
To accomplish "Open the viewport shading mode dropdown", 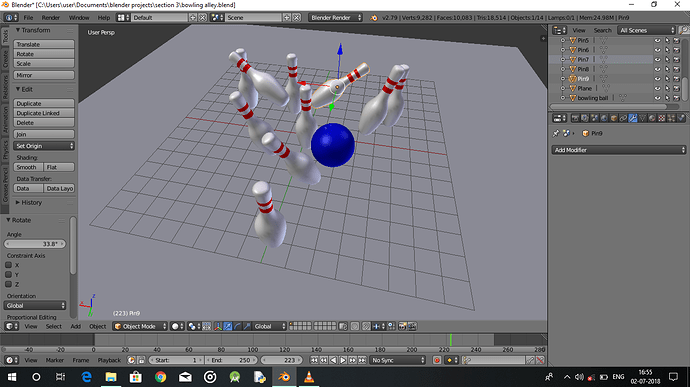I will point(177,326).
